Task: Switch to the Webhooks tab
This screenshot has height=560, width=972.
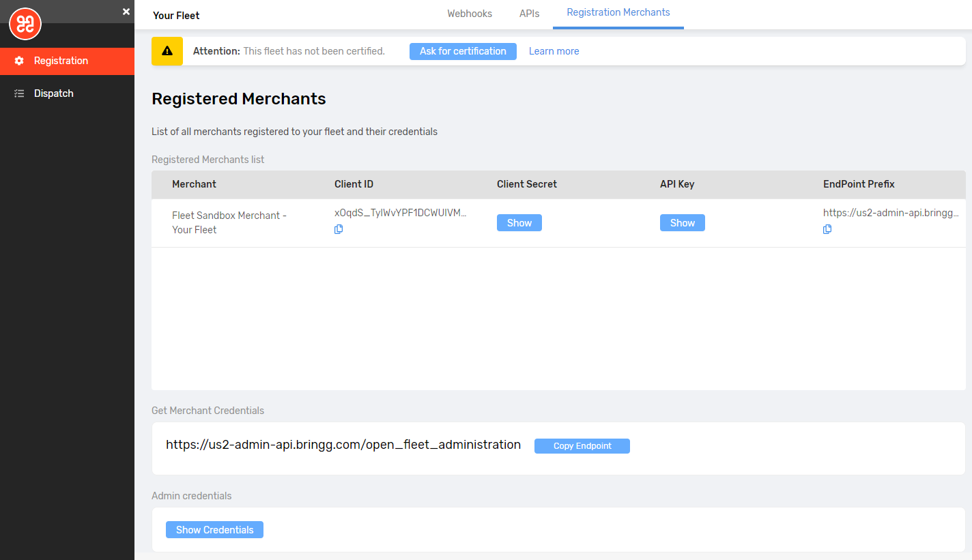Action: coord(470,14)
